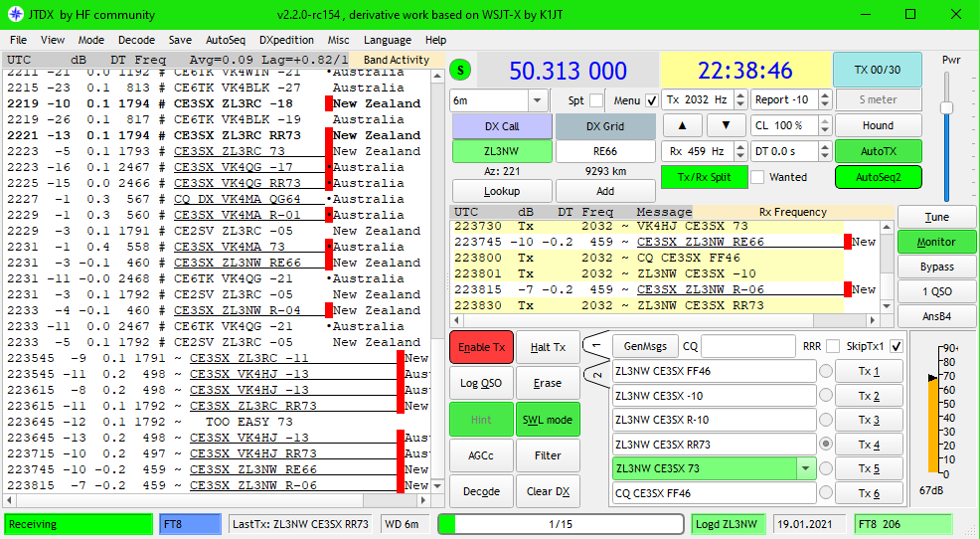980x539 pixels.
Task: Toggle the Spt checkbox
Action: [x=596, y=100]
